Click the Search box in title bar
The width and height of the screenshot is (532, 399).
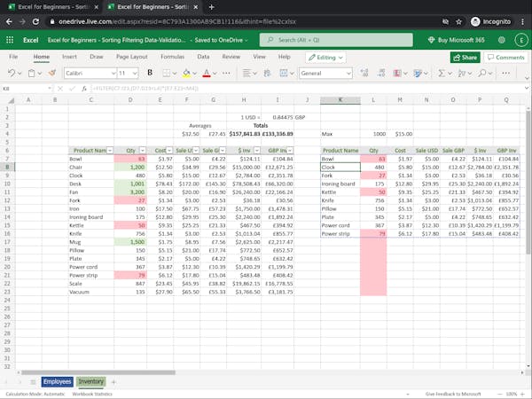coord(337,40)
